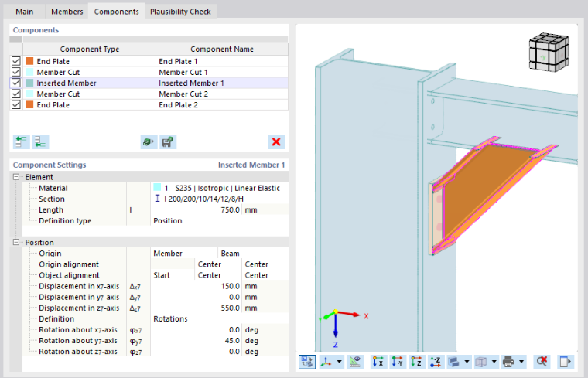Set view in -Z direction
Screen dimensions: 588x378
(x=436, y=362)
